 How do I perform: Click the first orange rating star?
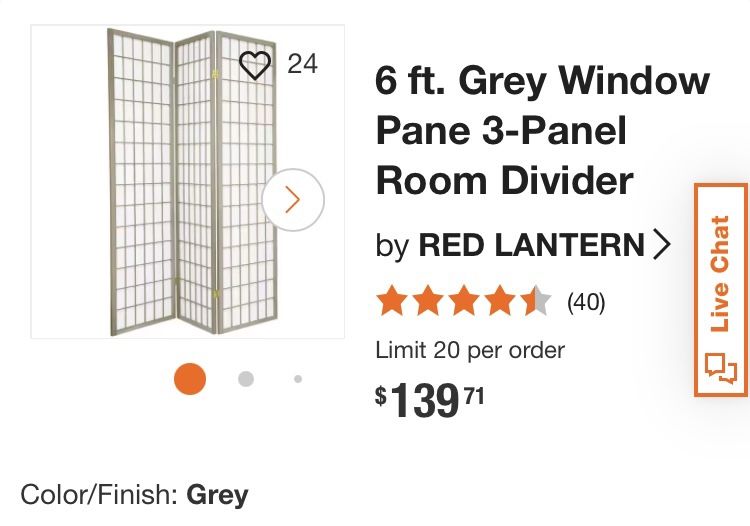[391, 301]
